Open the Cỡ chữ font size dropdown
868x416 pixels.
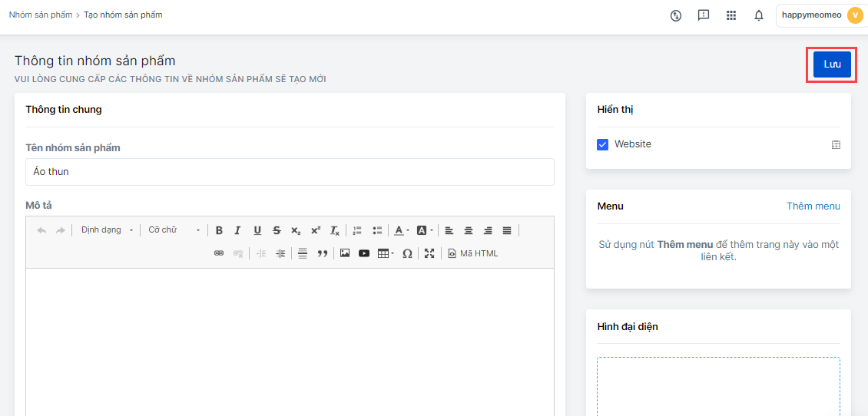coord(174,230)
